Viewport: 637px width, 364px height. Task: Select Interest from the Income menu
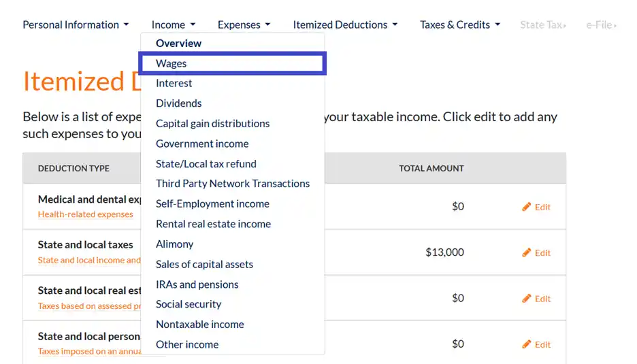(x=174, y=83)
